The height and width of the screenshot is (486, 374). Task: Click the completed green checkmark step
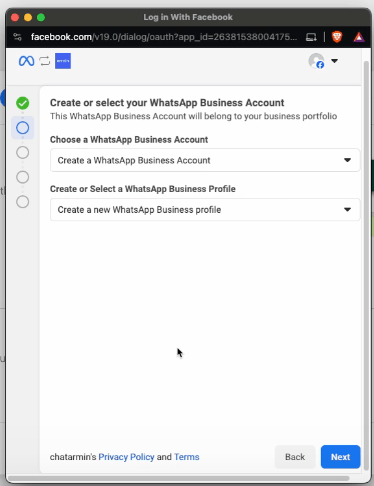coord(23,103)
